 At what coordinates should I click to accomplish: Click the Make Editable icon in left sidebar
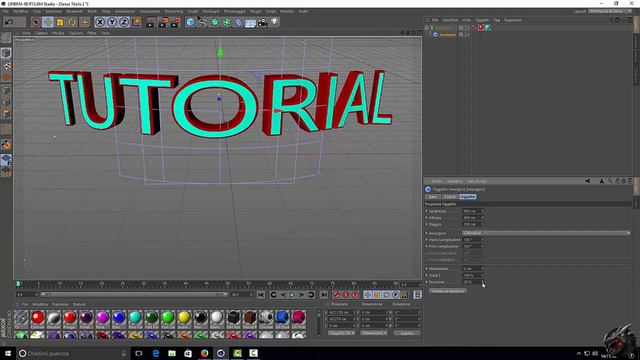point(6,38)
